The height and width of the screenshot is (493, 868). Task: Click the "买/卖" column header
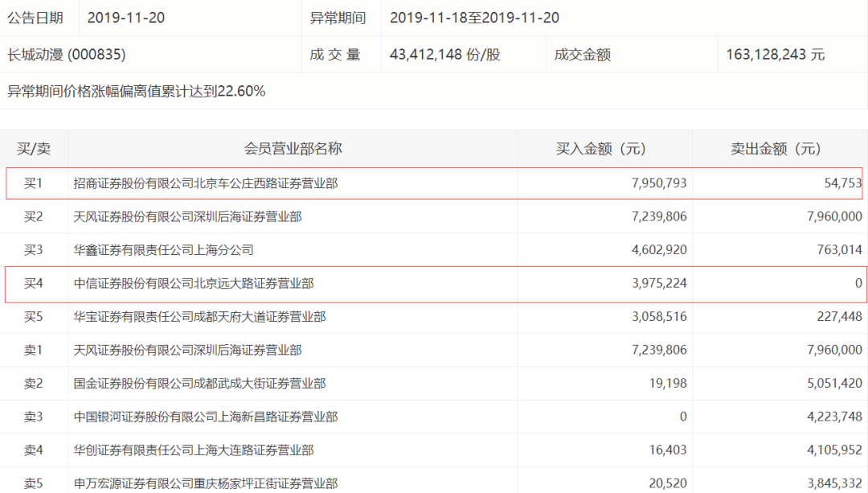pyautogui.click(x=34, y=149)
